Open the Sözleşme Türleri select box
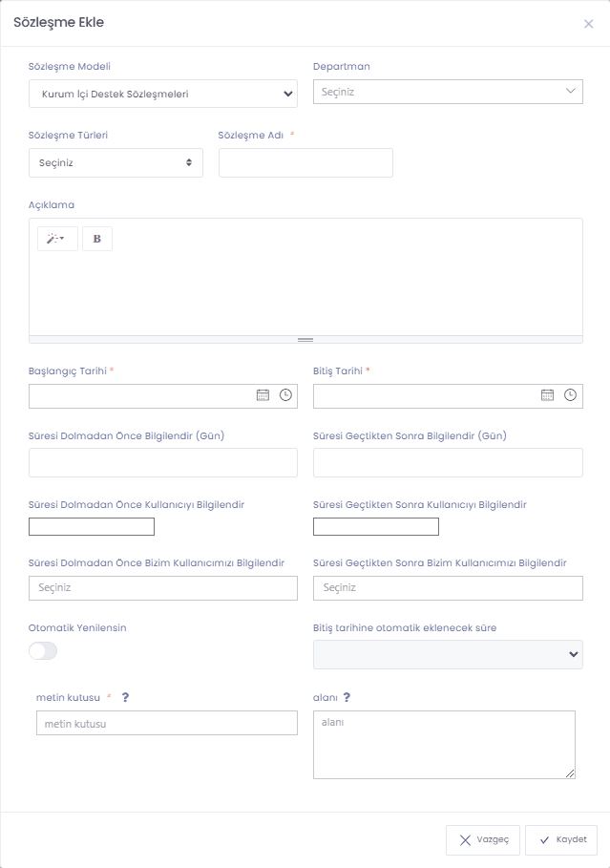Viewport: 610px width, 868px height. click(116, 162)
